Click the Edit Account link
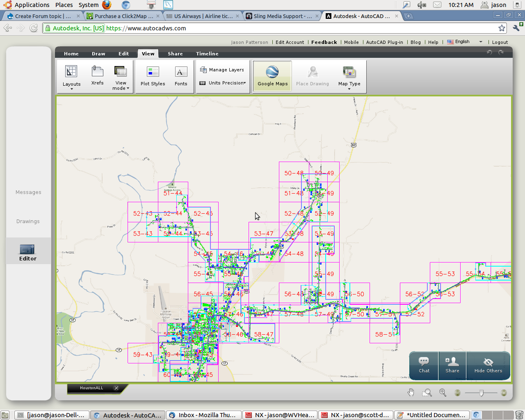Screen dimensions: 525x420 point(290,42)
